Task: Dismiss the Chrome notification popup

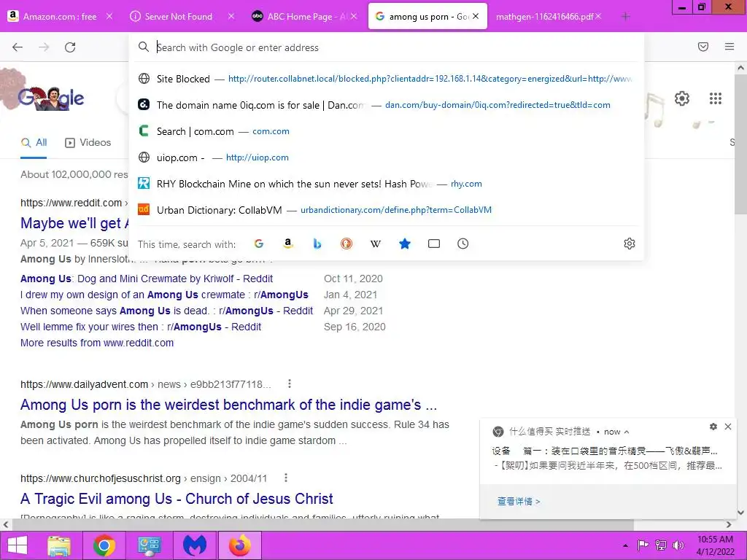Action: (x=728, y=427)
